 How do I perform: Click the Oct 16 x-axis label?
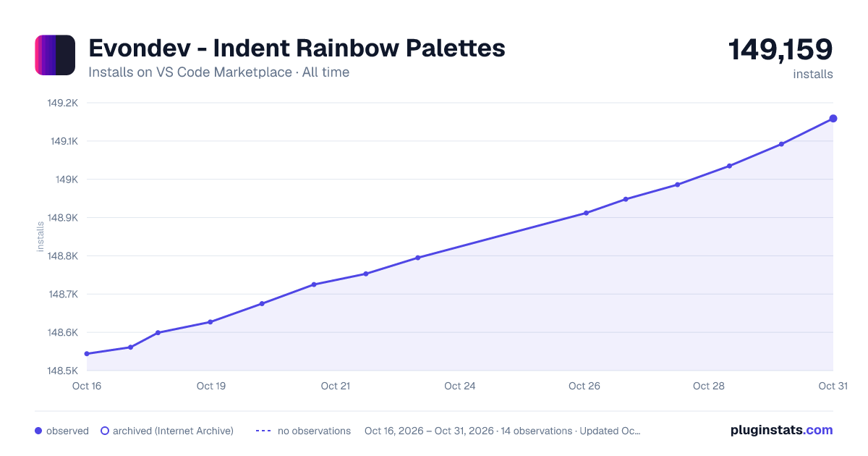pyautogui.click(x=87, y=386)
